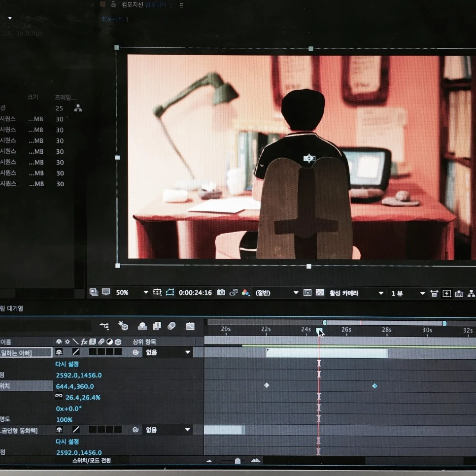Image resolution: width=476 pixels, height=476 pixels.
Task: Click the 상위 항목 column header
Action: point(144,342)
